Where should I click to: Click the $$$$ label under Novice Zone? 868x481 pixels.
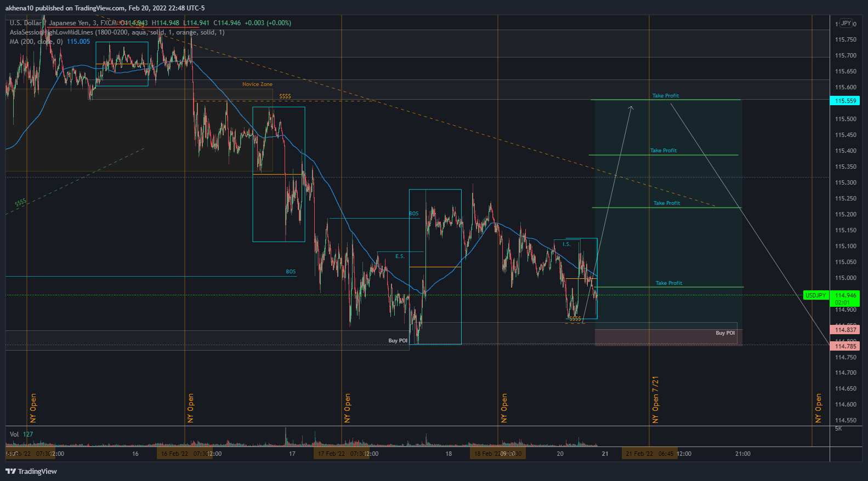pyautogui.click(x=285, y=96)
